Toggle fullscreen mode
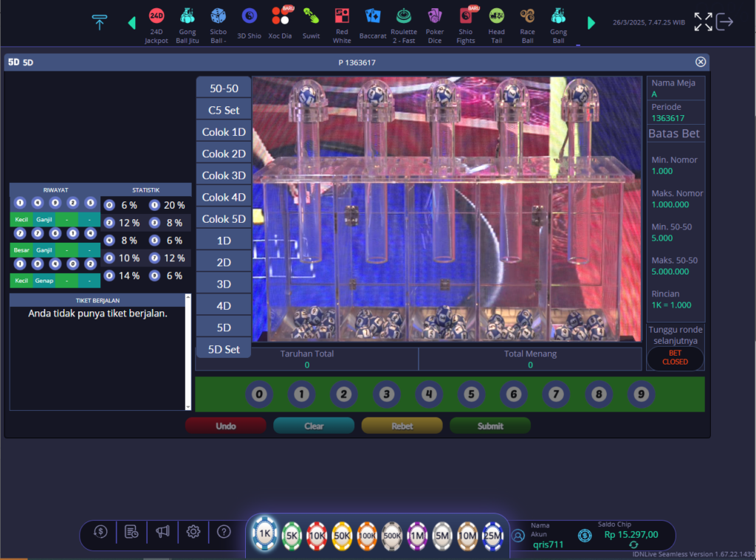Viewport: 756px width, 560px height. 703,22
